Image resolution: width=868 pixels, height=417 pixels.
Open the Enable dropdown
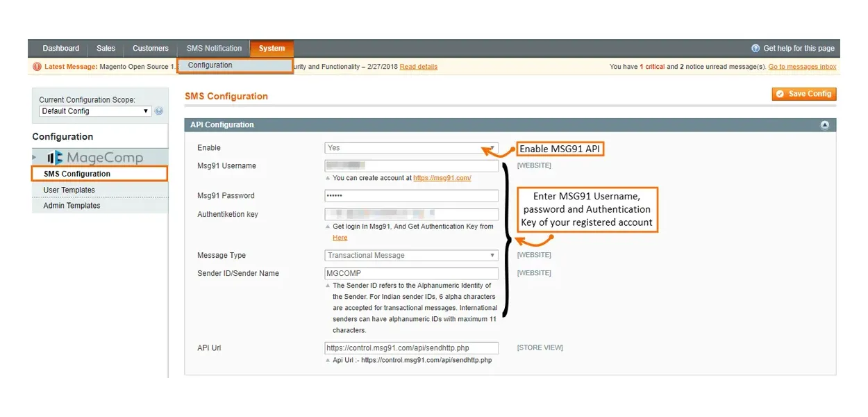[x=411, y=148]
